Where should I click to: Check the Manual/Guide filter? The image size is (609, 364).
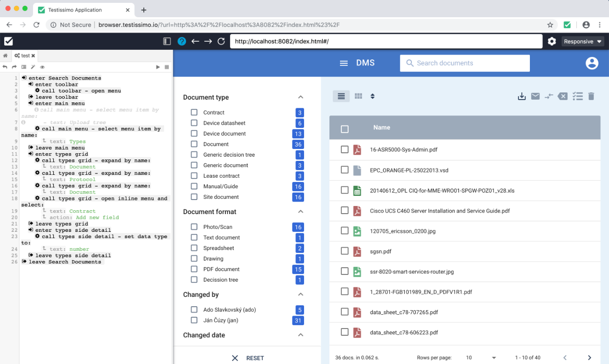[x=194, y=186]
